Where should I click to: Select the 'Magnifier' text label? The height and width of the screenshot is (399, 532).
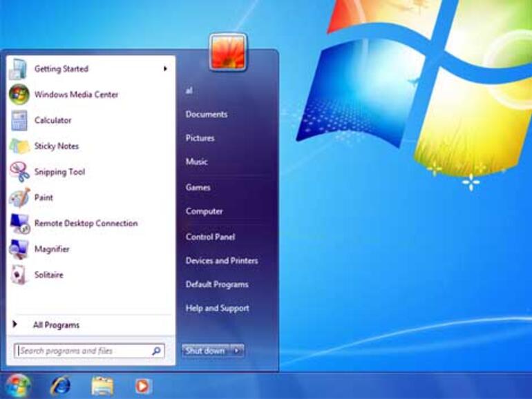click(52, 249)
